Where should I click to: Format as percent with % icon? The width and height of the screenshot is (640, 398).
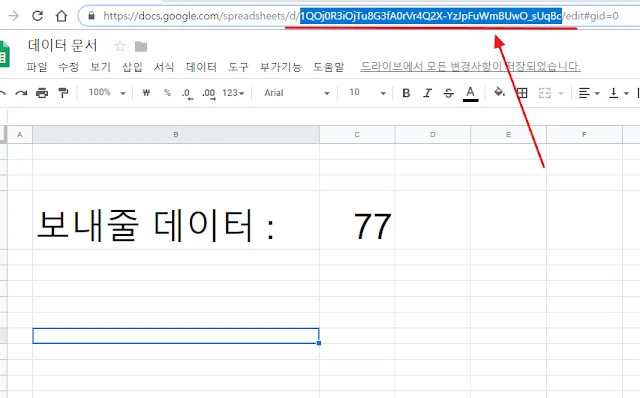point(167,93)
